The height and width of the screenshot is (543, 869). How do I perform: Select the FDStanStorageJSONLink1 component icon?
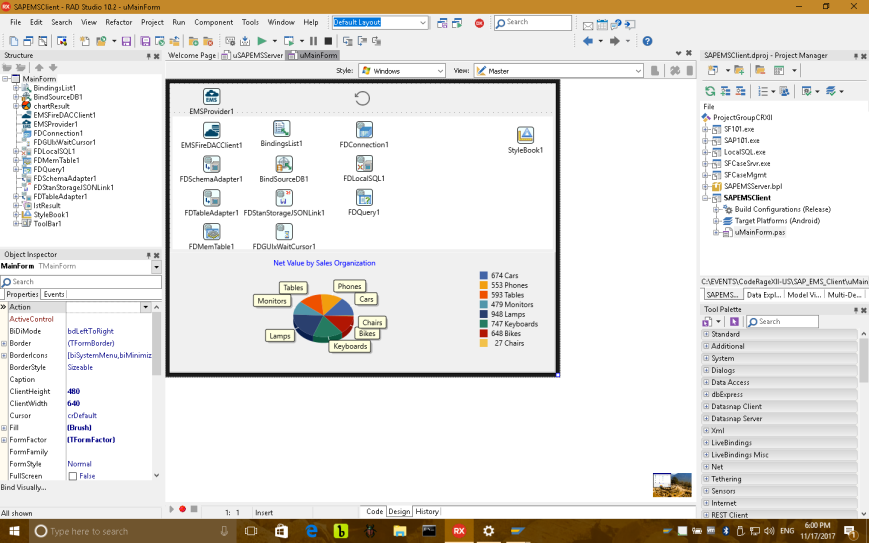tap(284, 198)
